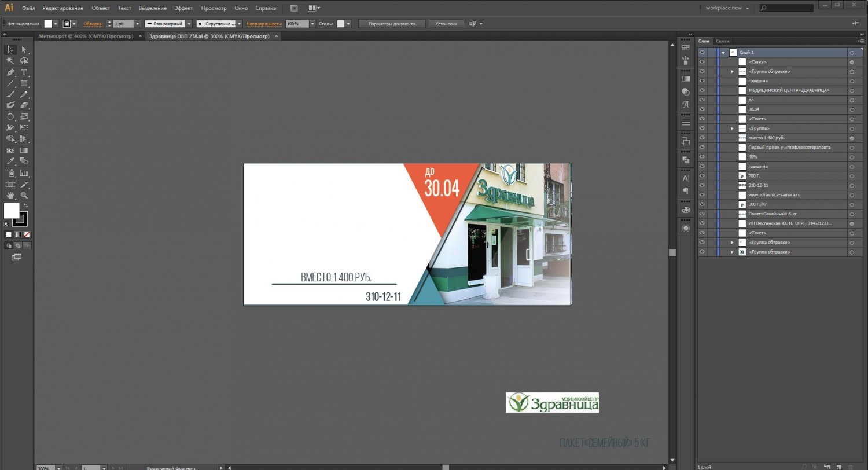Hide the www.zdravnica-samara.ru item
This screenshot has height=470, width=868.
point(702,195)
